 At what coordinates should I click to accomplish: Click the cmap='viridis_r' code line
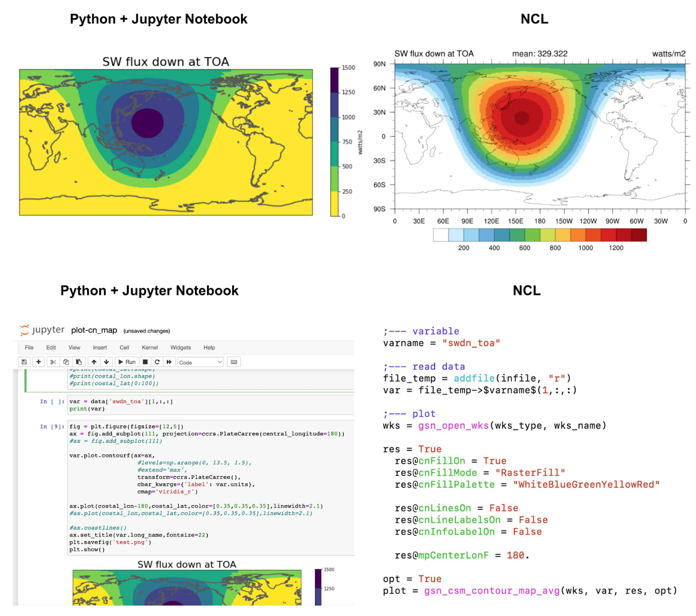[167, 492]
